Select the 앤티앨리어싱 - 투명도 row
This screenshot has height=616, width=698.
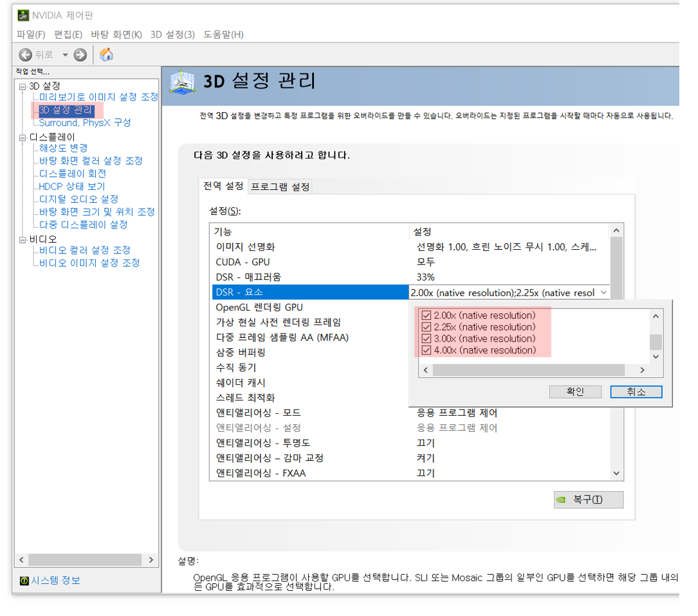tap(410, 443)
